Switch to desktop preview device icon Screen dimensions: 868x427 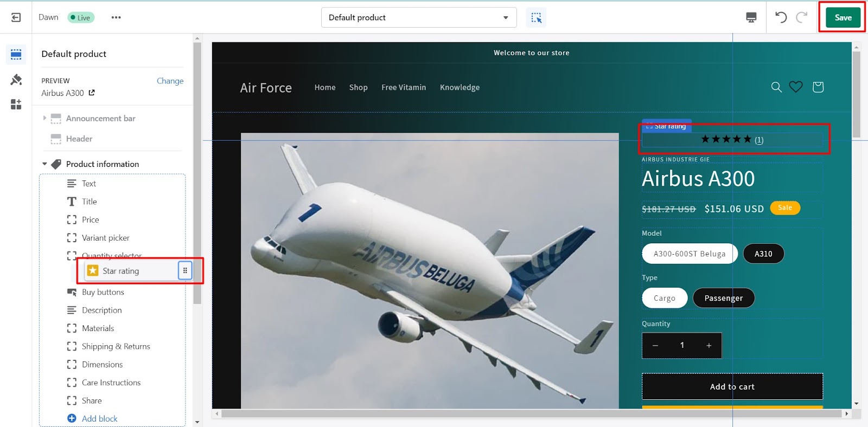751,17
